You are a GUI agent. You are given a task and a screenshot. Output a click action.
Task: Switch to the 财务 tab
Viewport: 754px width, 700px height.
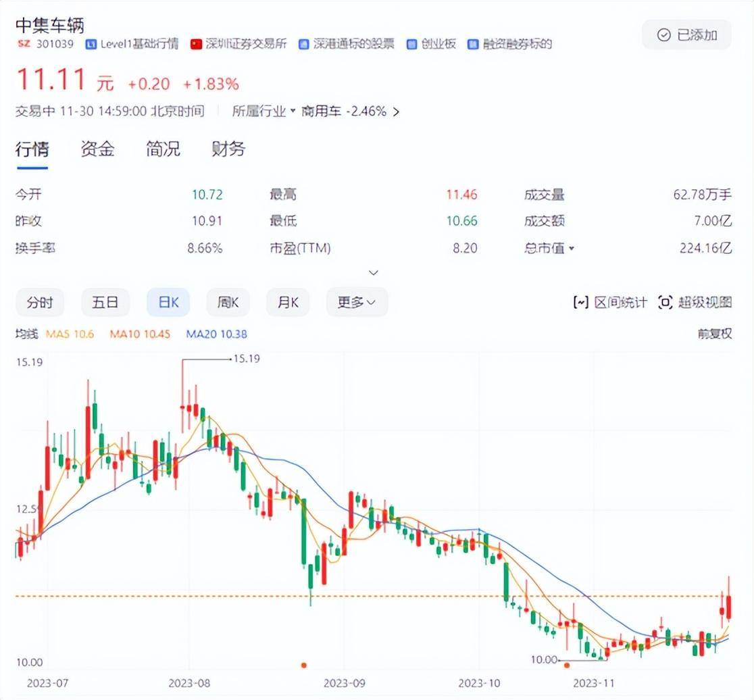[228, 149]
